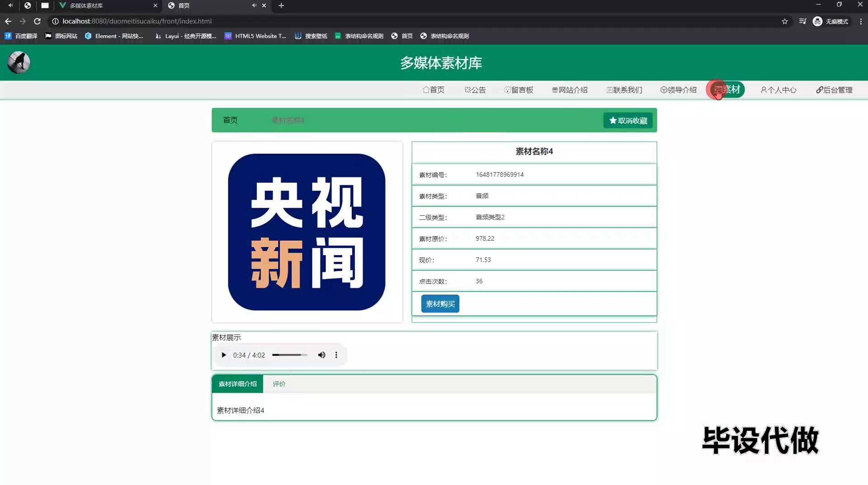Image resolution: width=868 pixels, height=485 pixels.
Task: Click the 取消收藏 button
Action: [x=628, y=120]
